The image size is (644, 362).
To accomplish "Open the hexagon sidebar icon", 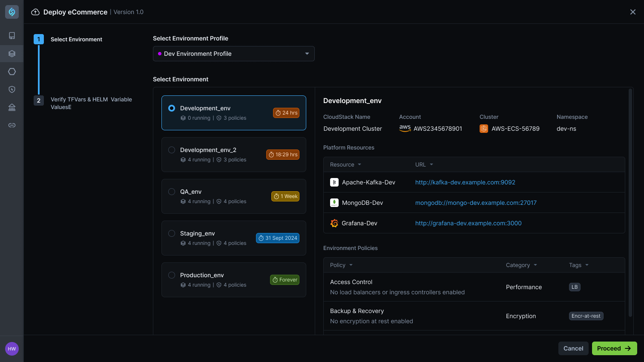I will 12,72.
